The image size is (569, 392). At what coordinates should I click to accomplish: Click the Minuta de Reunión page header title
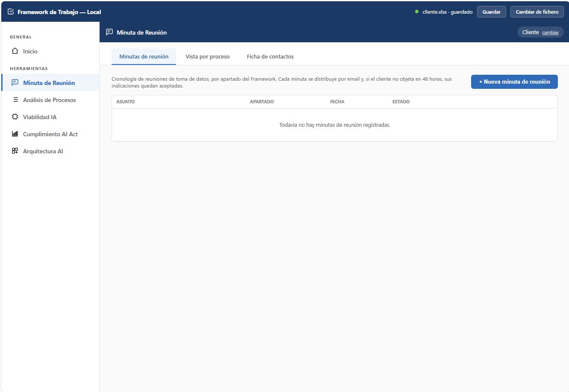click(x=142, y=32)
